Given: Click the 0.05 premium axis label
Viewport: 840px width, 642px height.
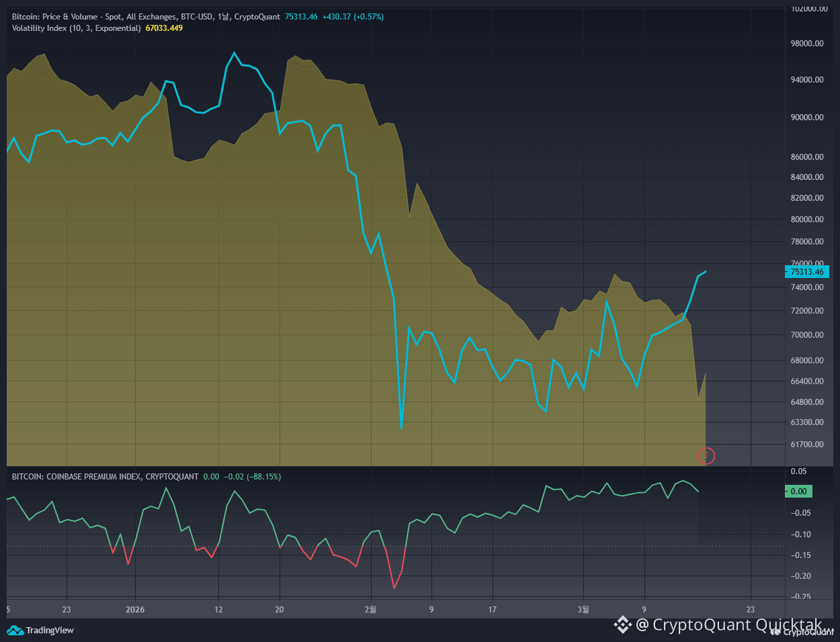Looking at the screenshot, I should click(799, 471).
